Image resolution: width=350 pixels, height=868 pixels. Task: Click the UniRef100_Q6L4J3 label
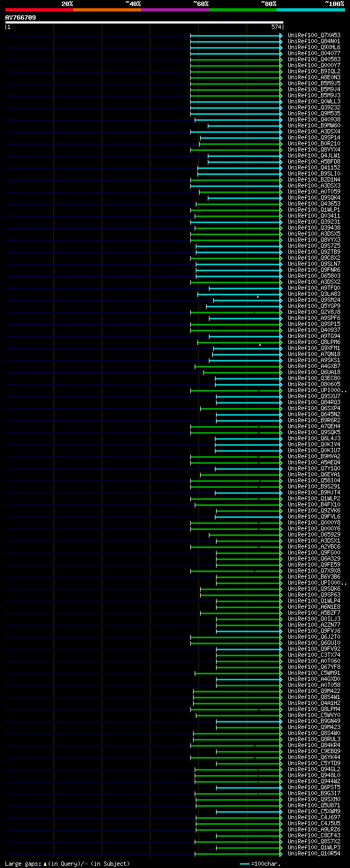tap(314, 438)
